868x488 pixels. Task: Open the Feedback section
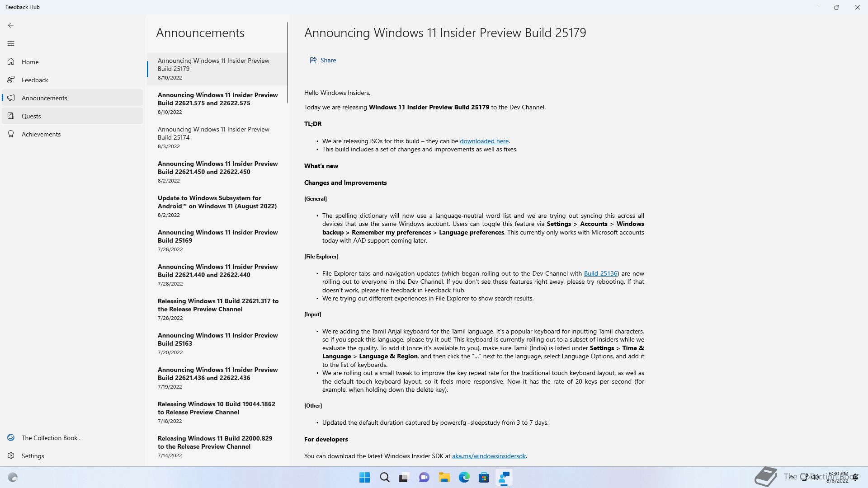[x=72, y=80]
